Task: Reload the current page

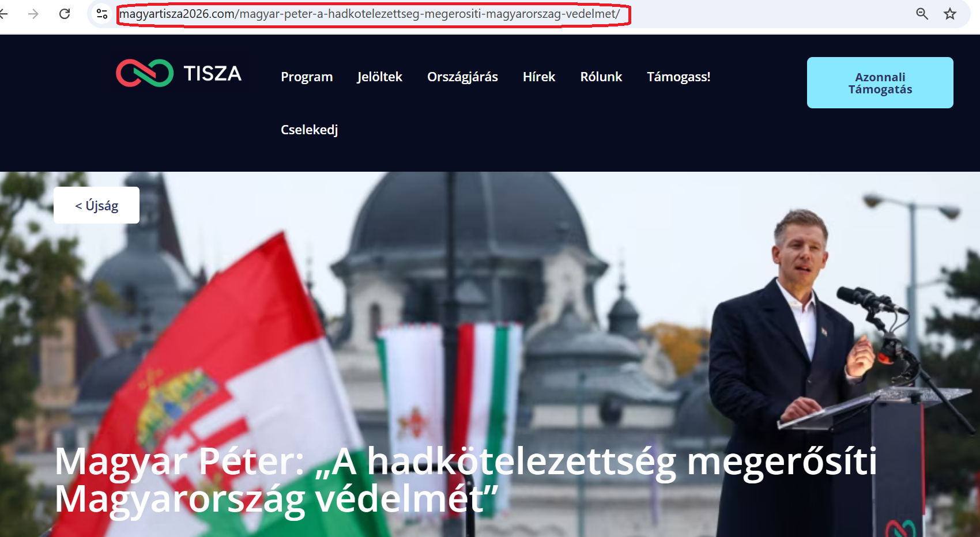Action: click(63, 14)
